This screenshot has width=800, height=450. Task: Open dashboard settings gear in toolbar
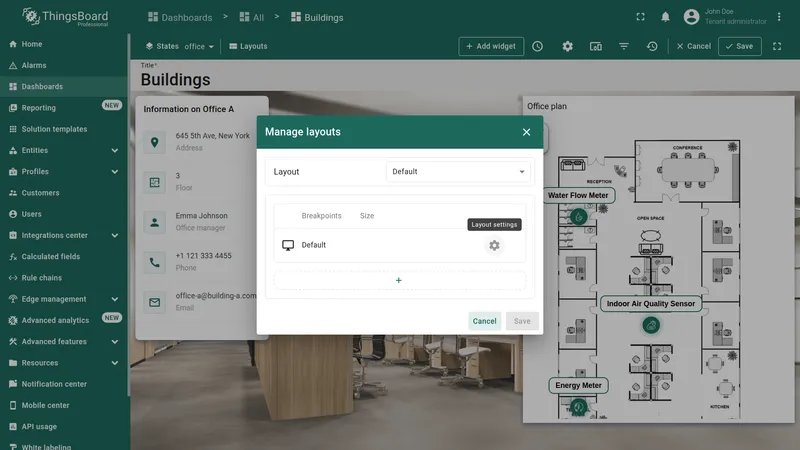(x=567, y=46)
